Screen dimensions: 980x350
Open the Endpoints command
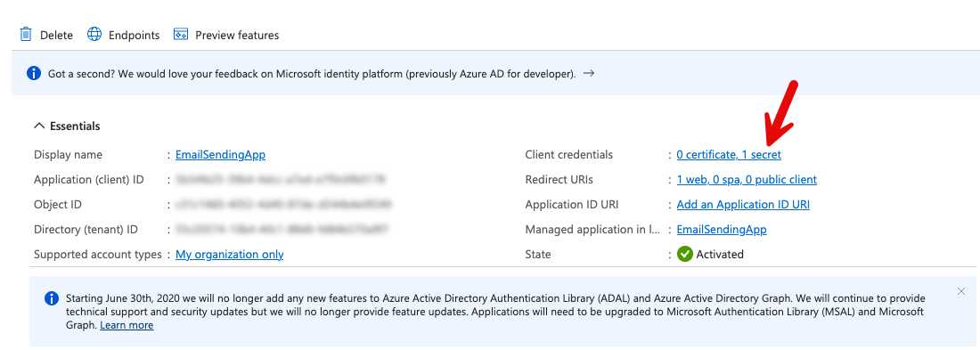123,35
